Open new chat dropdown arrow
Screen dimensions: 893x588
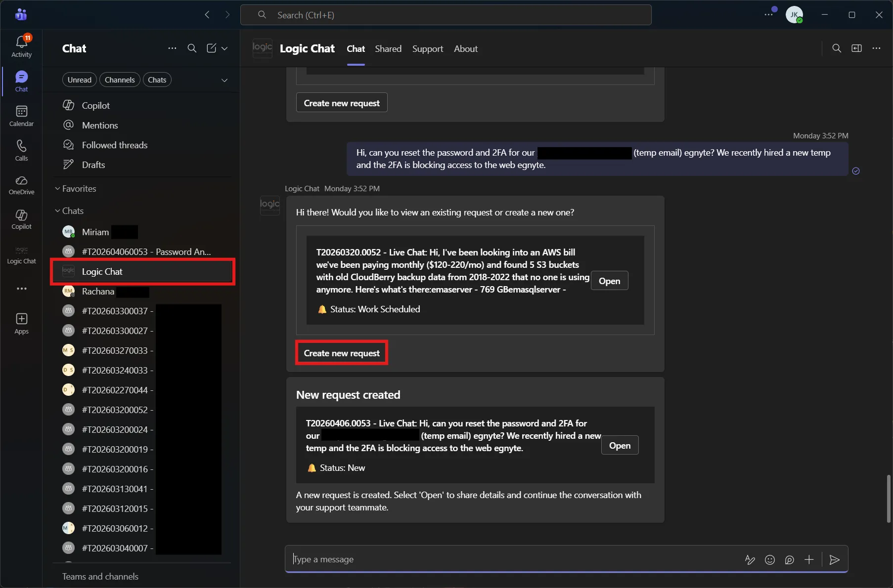224,48
